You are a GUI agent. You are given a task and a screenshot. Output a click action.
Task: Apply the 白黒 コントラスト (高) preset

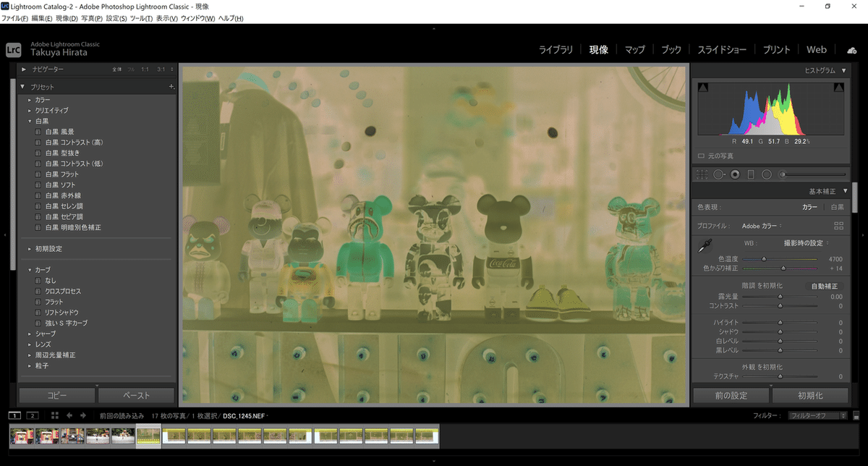point(74,142)
